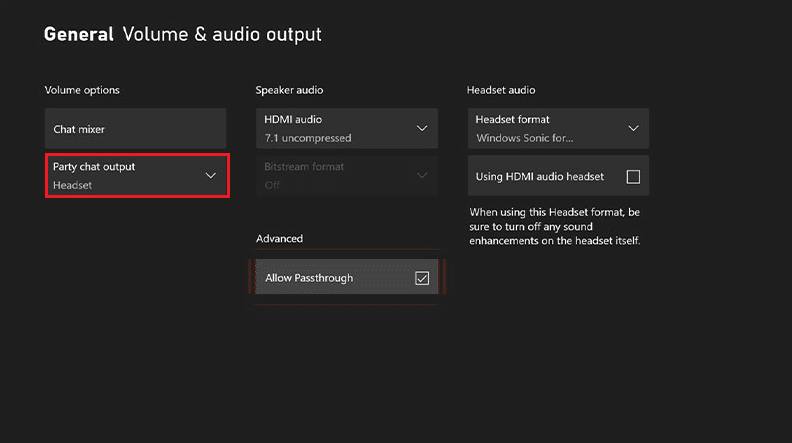This screenshot has width=792, height=443.
Task: Expand the Party chat output dropdown
Action: point(137,176)
